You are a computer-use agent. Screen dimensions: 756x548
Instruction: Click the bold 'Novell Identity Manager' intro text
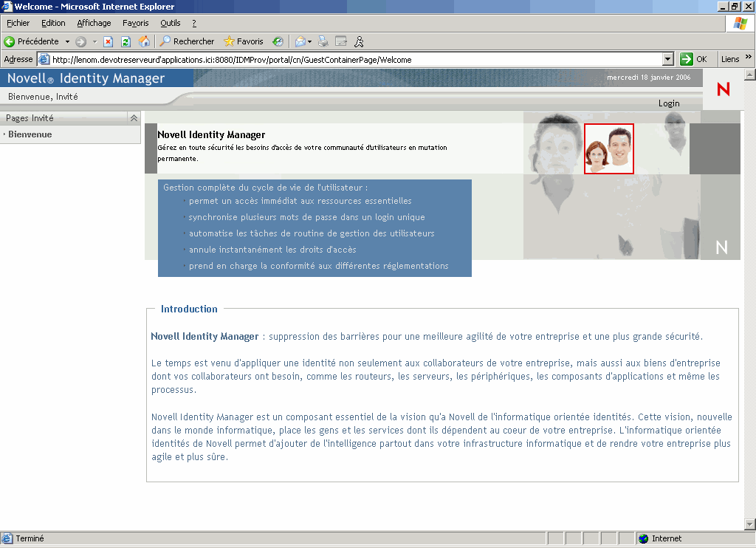tap(205, 337)
